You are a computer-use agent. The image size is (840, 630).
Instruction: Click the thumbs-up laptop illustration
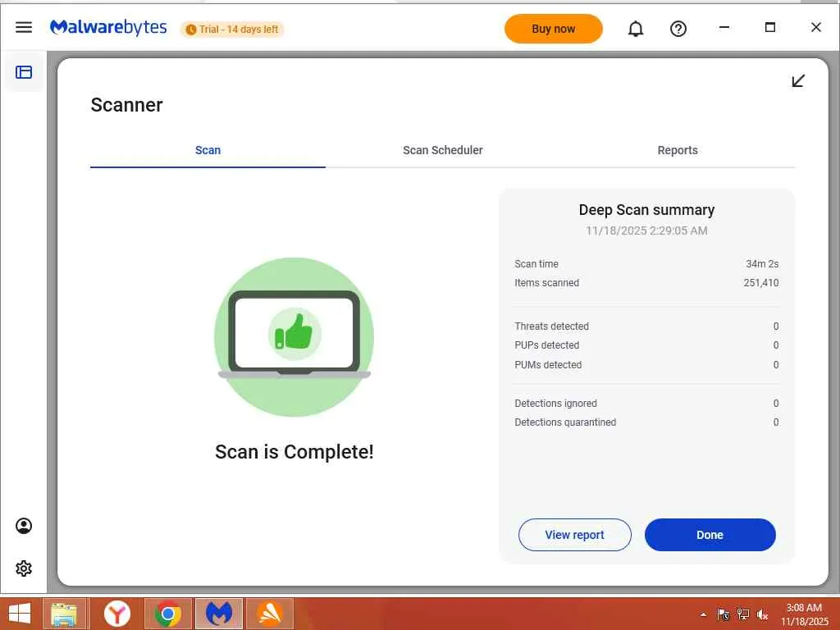coord(294,337)
